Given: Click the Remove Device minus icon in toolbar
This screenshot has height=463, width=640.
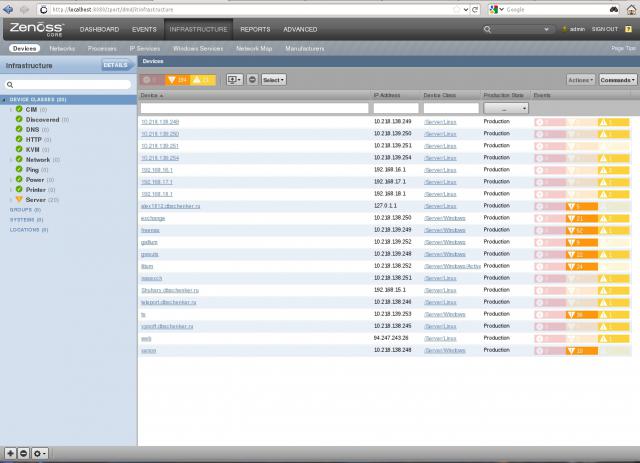Looking at the screenshot, I should coord(252,80).
